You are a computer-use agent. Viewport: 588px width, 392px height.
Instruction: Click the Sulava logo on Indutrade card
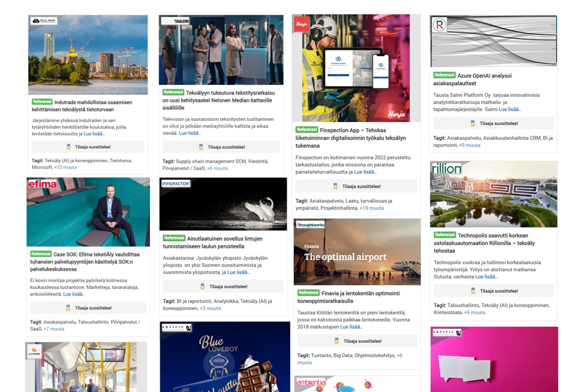click(44, 21)
